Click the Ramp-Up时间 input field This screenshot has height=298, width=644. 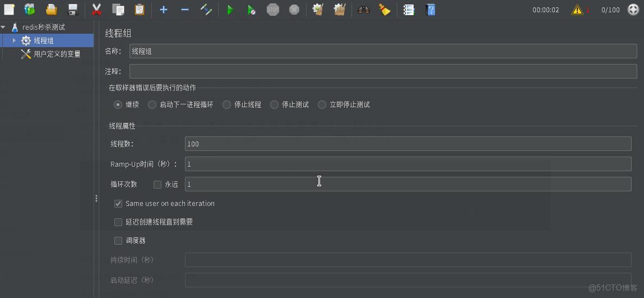[408, 164]
